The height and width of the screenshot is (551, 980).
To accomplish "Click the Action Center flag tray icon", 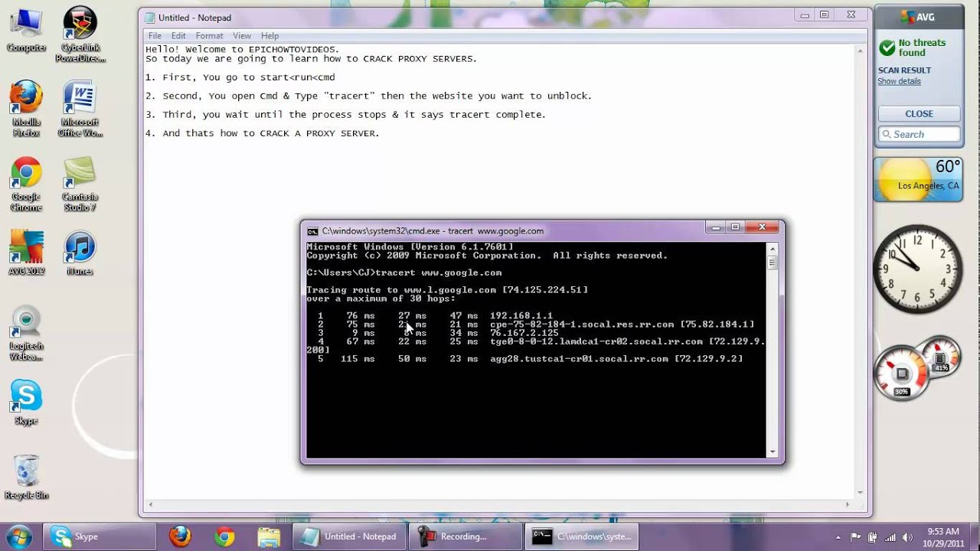I will pyautogui.click(x=856, y=536).
